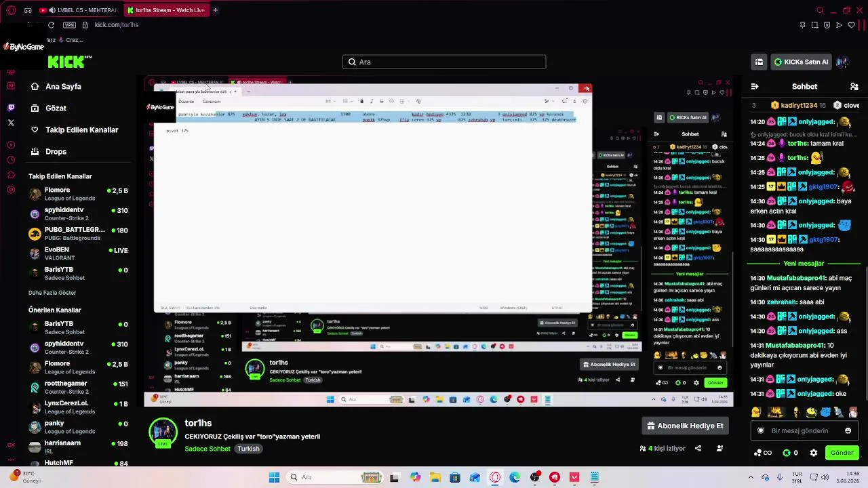This screenshot has width=868, height=488.
Task: Open the chat users list icon
Action: pos(854,87)
